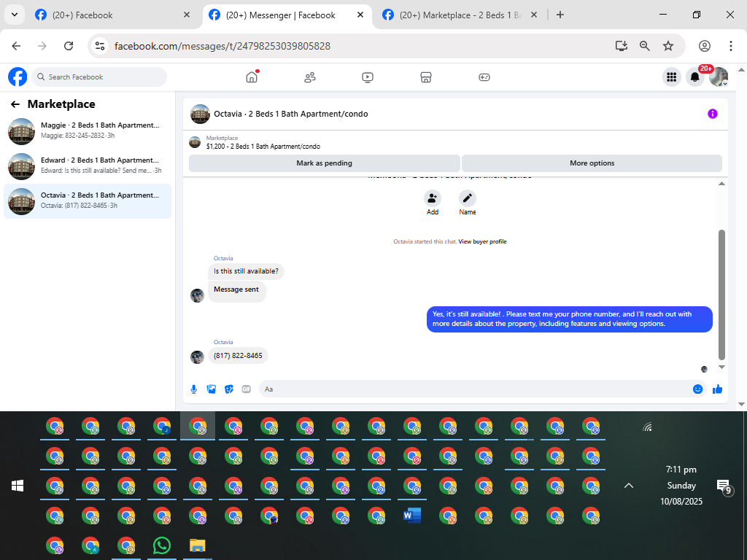This screenshot has height=560, width=747.
Task: Click the back arrow beside Marketplace
Action: click(15, 104)
